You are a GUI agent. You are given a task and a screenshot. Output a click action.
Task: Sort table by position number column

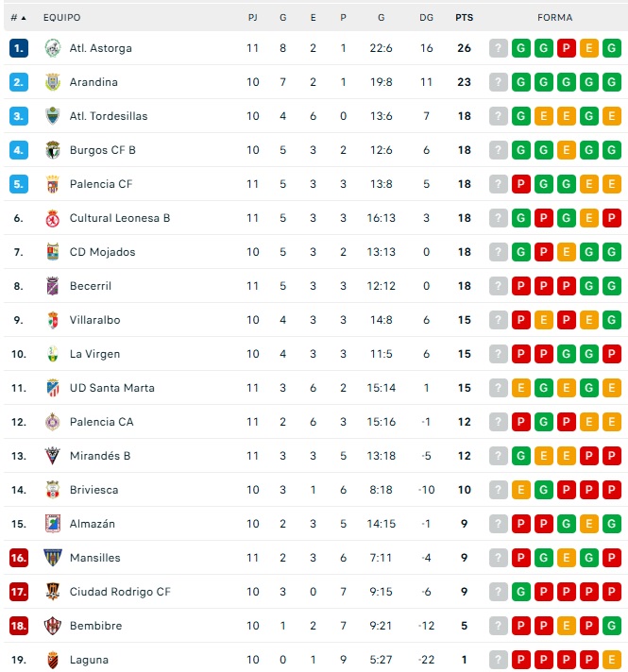coord(17,18)
